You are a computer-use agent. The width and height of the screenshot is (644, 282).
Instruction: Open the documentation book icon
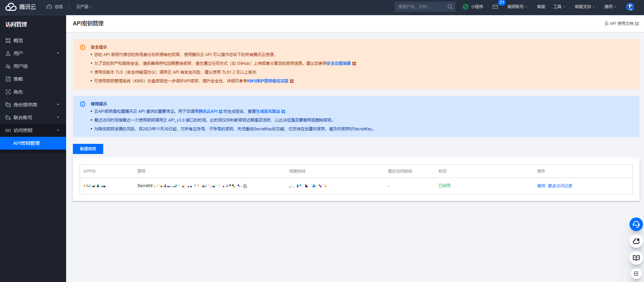tap(636, 258)
